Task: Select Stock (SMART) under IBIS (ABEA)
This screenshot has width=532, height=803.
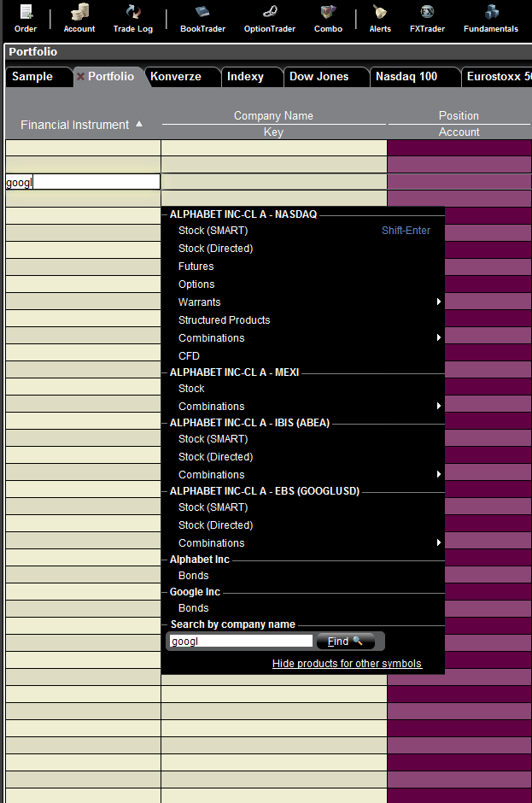Action: click(213, 439)
